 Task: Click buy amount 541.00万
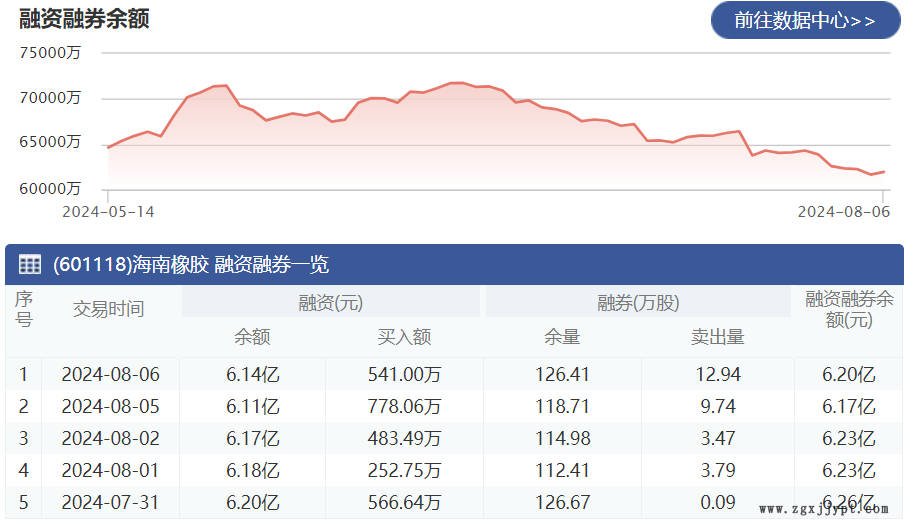click(404, 374)
